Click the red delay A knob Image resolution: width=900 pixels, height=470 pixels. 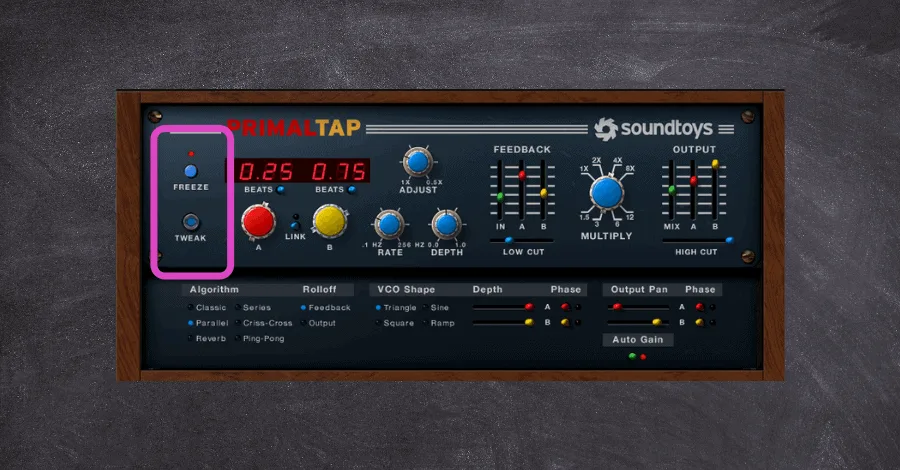(258, 221)
